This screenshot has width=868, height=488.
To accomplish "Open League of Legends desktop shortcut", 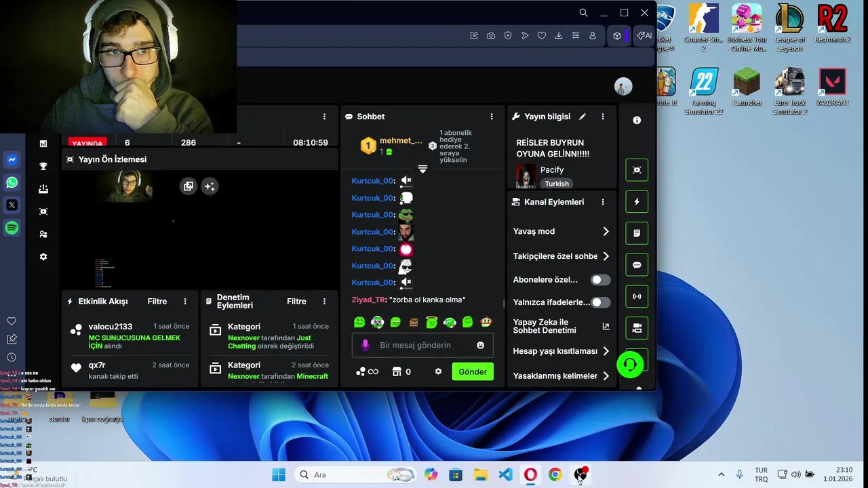I will 789,28.
